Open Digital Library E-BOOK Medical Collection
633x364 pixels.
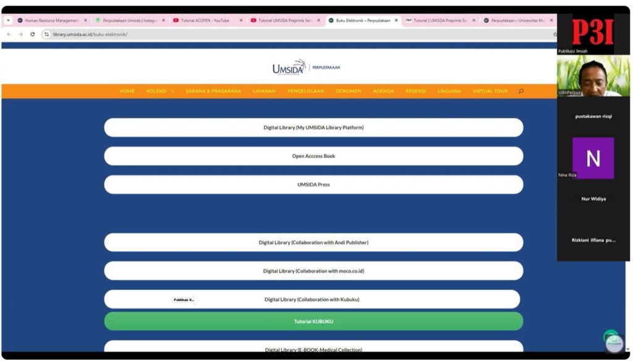click(x=313, y=346)
